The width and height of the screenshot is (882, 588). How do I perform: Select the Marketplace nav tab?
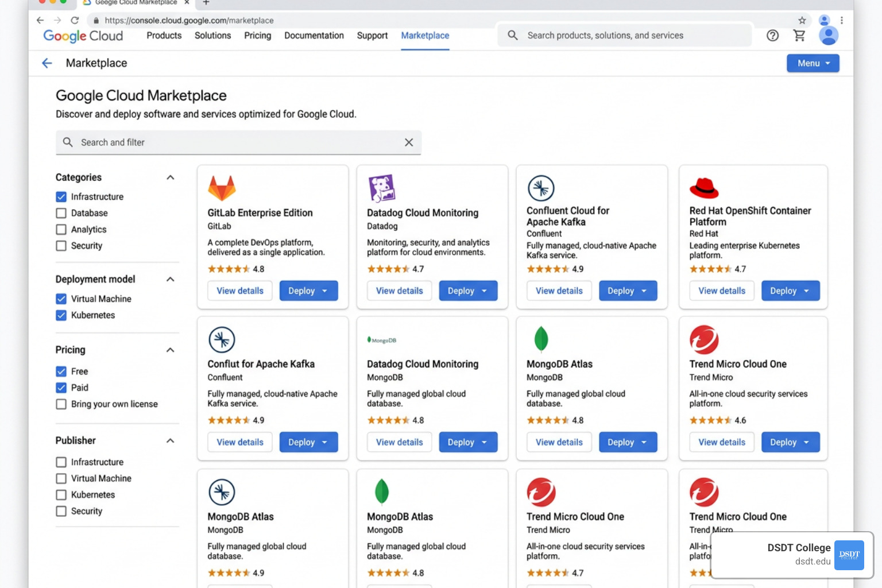(x=425, y=36)
